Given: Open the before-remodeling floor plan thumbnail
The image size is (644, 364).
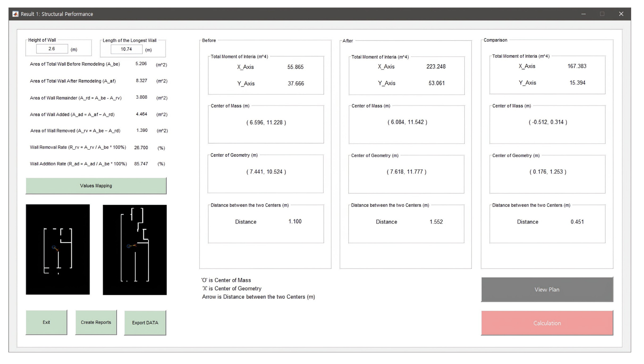Looking at the screenshot, I should coord(58,249).
